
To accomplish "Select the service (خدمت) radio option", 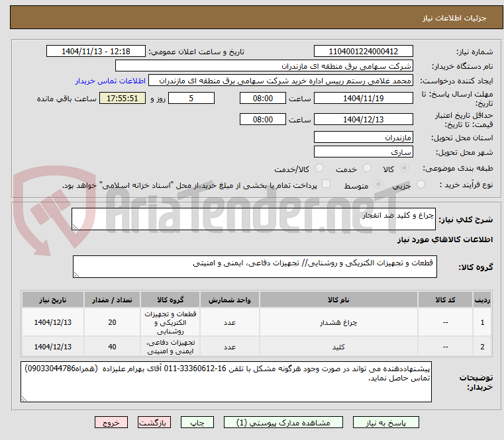I will pyautogui.click(x=367, y=168).
